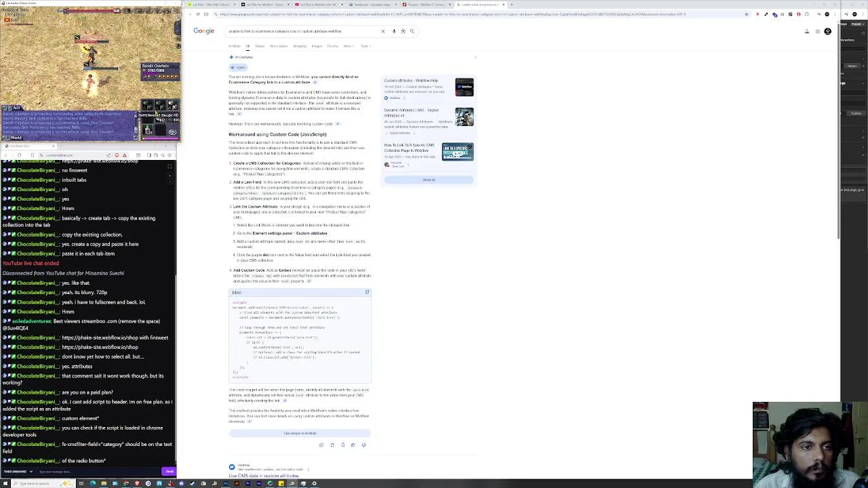The width and height of the screenshot is (868, 488).
Task: Open the Google apps grid
Action: 818,31
